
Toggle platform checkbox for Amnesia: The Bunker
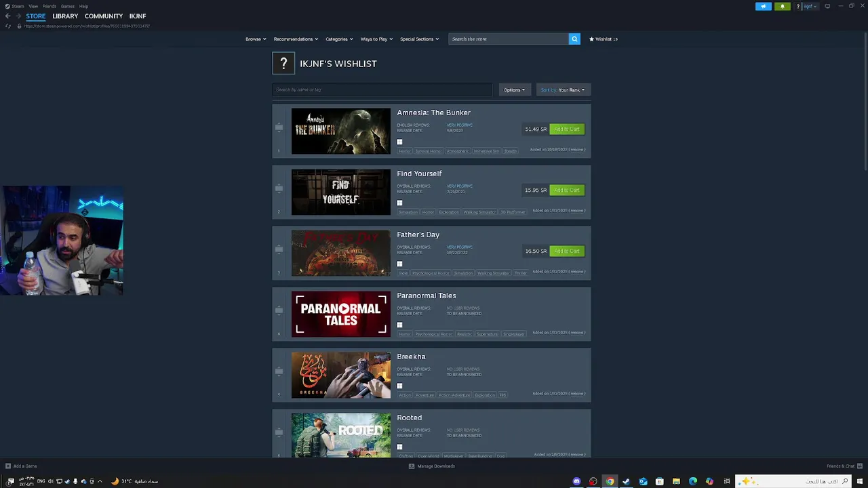coord(399,142)
